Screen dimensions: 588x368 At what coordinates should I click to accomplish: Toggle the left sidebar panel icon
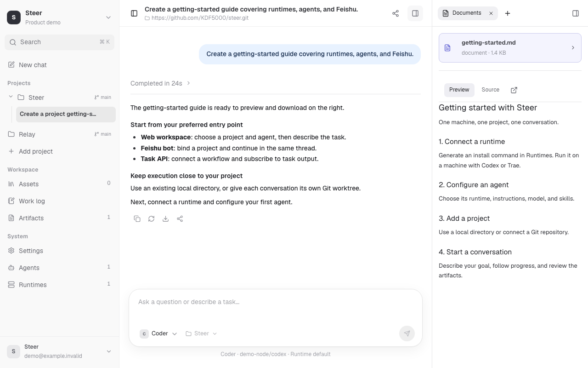click(134, 13)
